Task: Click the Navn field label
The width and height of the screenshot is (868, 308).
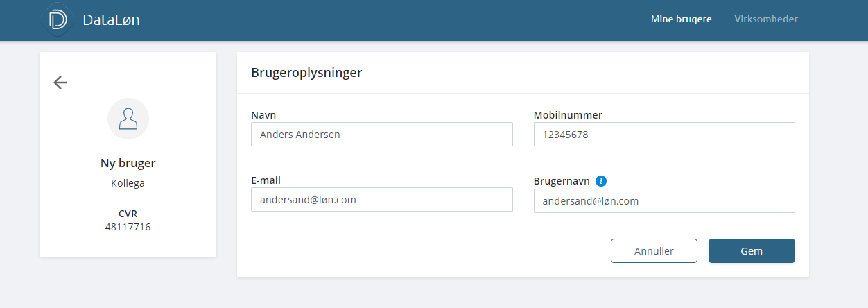Action: click(x=263, y=115)
